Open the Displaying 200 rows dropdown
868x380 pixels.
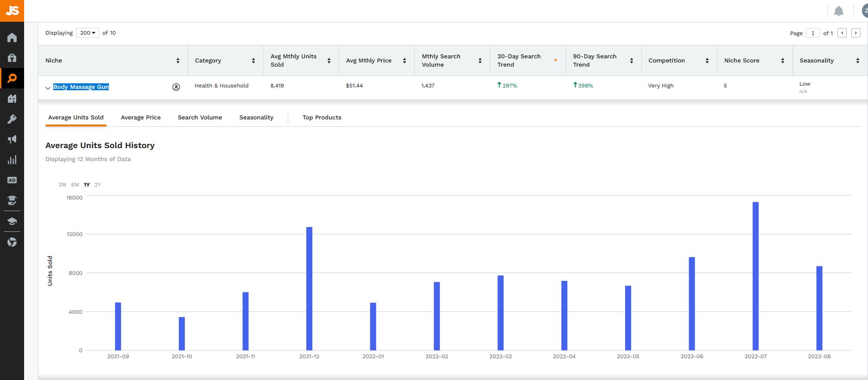tap(87, 33)
